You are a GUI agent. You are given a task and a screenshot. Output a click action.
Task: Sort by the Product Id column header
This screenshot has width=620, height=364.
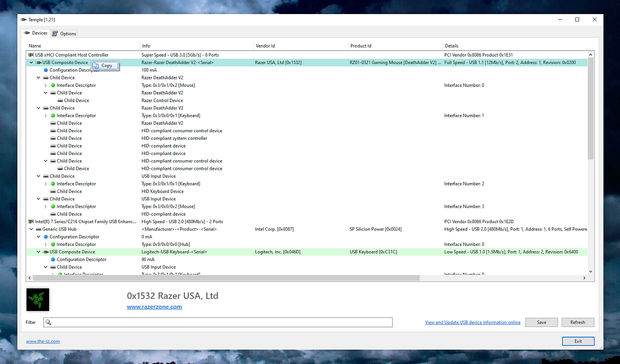pyautogui.click(x=395, y=46)
